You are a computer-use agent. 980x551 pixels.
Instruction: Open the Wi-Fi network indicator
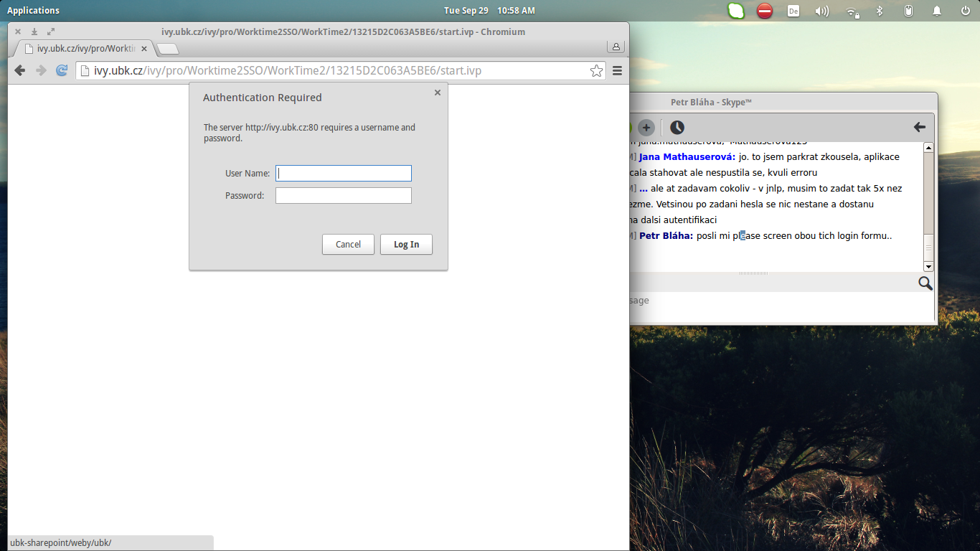coord(852,11)
